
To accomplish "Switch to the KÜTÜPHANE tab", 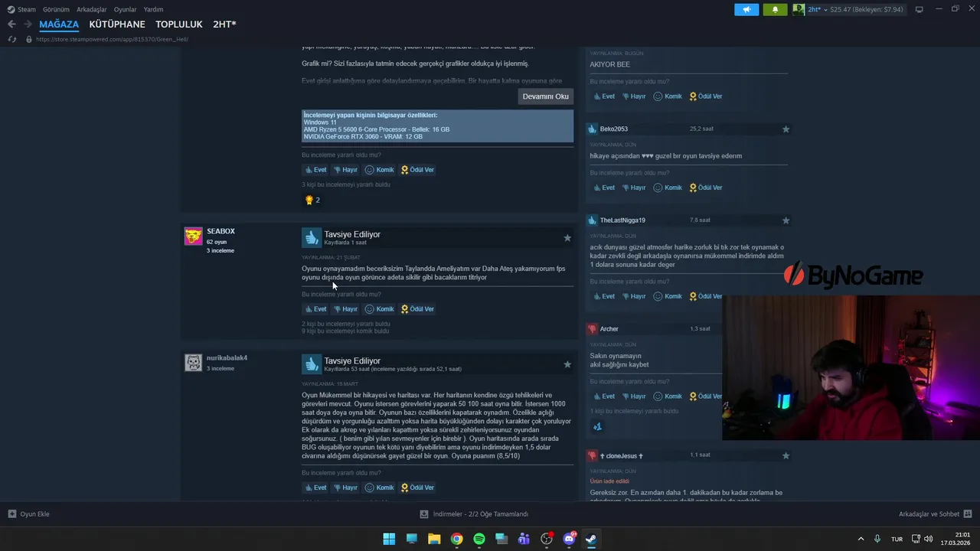I will tap(117, 24).
